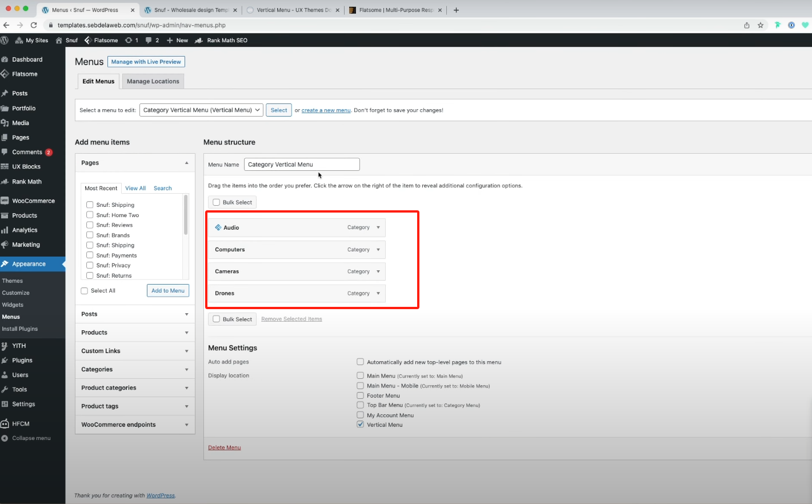Switch to the View All pages tab
The height and width of the screenshot is (504, 812).
pos(135,189)
